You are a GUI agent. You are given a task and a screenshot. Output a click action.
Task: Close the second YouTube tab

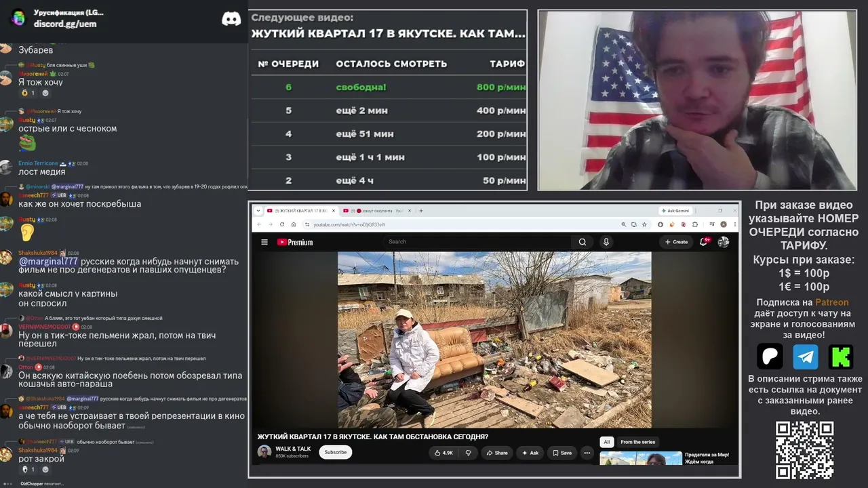point(408,211)
